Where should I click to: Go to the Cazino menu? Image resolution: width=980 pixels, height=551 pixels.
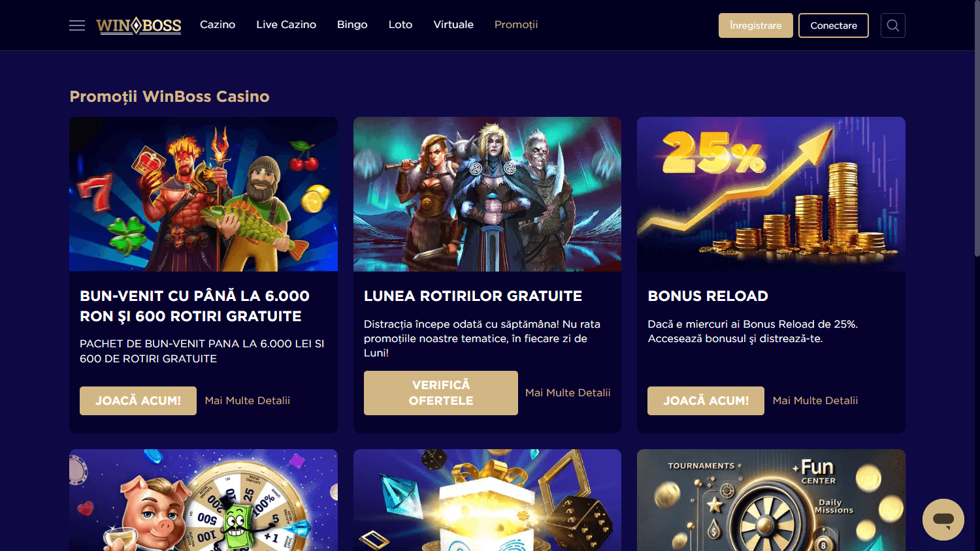[x=218, y=25]
